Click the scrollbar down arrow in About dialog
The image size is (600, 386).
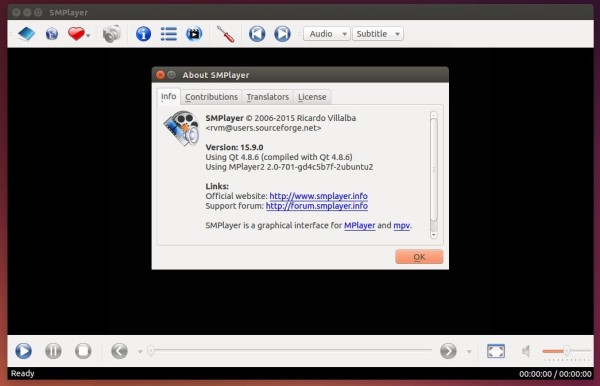pyautogui.click(x=434, y=235)
